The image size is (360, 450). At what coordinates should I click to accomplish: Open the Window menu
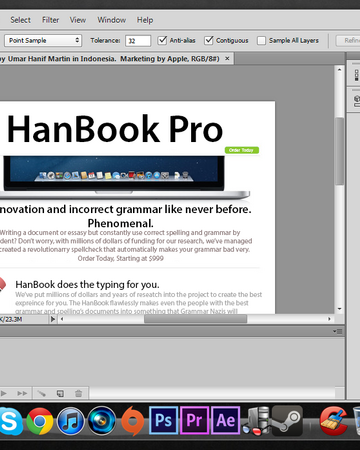(112, 20)
